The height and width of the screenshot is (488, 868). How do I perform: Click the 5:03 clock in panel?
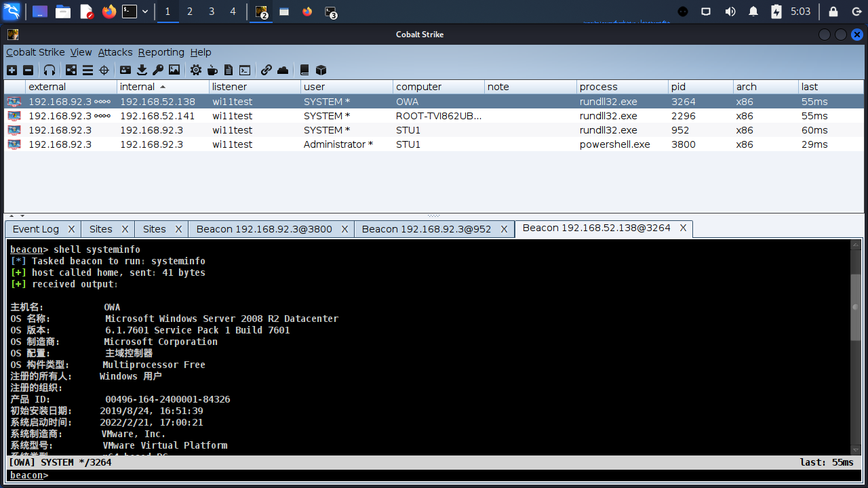[x=800, y=12]
